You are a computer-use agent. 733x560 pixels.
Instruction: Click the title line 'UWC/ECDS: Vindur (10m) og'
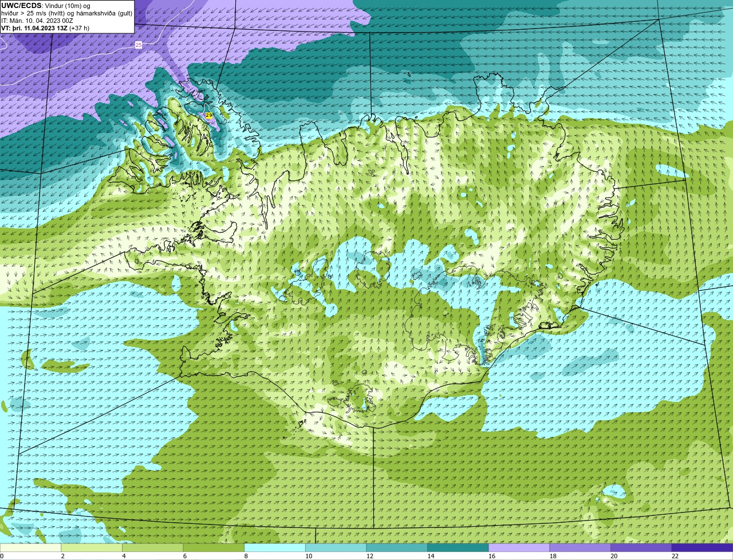[x=46, y=6]
